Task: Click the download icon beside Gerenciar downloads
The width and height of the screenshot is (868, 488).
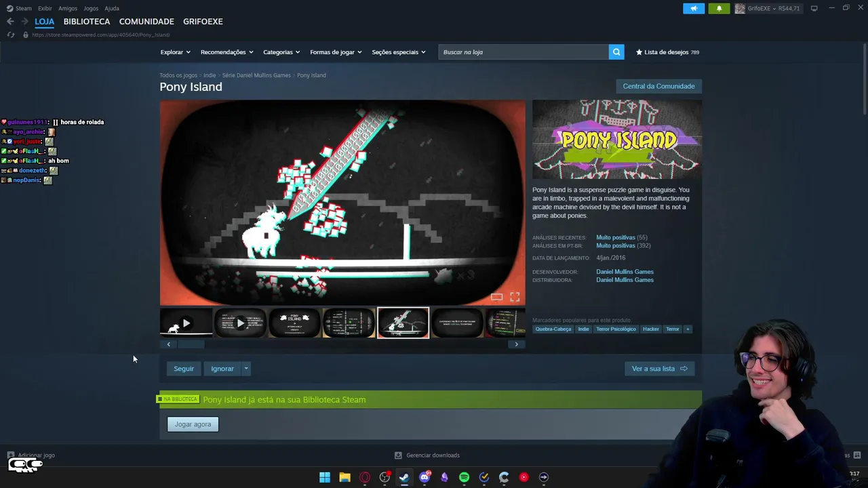Action: pyautogui.click(x=398, y=455)
